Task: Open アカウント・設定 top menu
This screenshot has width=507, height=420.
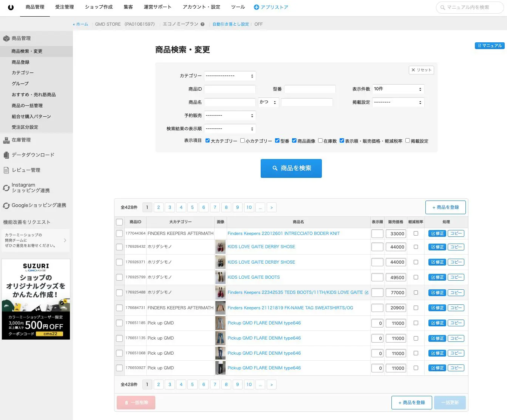Action: click(201, 7)
